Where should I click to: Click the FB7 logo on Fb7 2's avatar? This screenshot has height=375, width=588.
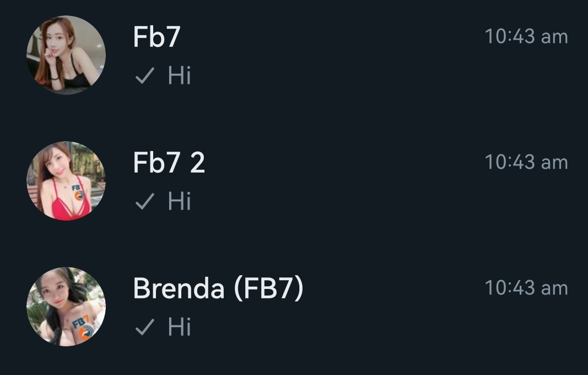pyautogui.click(x=77, y=194)
